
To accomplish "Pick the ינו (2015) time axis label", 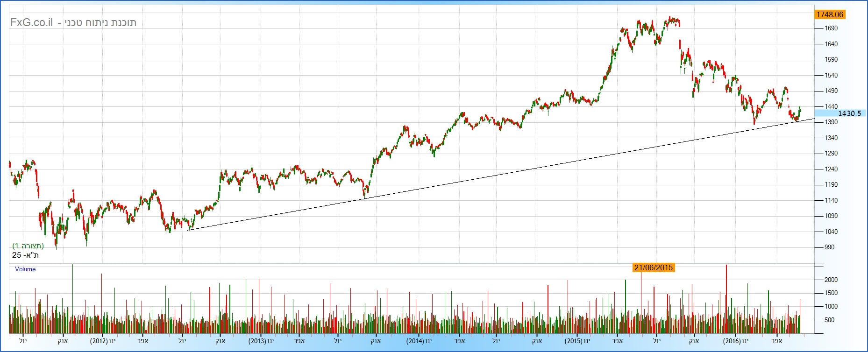I will point(577,341).
